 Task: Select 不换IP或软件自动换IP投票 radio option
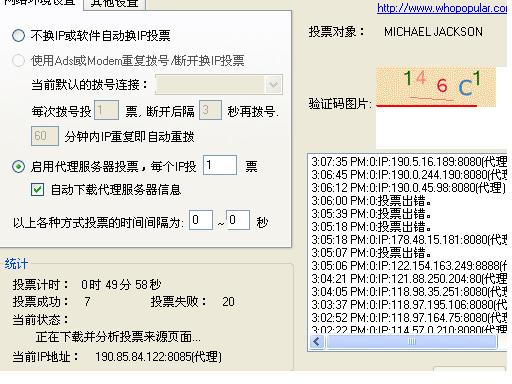[18, 35]
